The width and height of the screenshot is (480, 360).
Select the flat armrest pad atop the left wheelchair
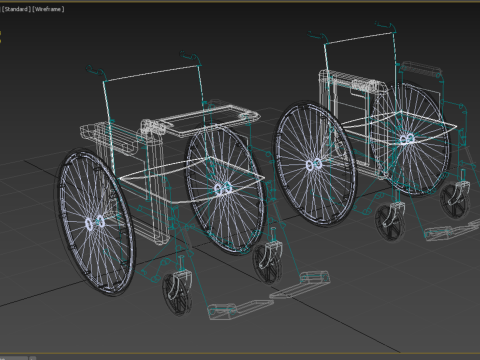[x=207, y=119]
